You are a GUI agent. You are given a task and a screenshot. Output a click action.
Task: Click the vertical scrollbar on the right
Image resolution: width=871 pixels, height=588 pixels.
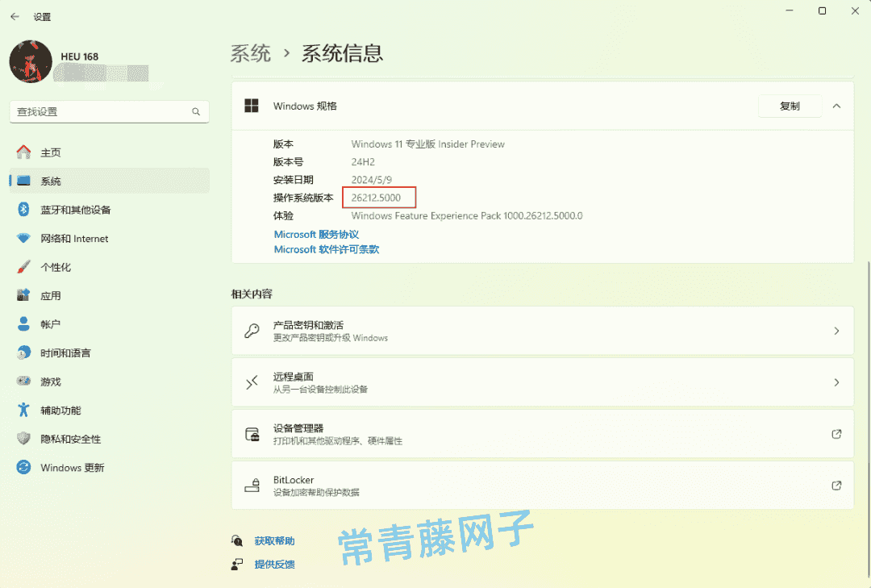click(x=868, y=419)
